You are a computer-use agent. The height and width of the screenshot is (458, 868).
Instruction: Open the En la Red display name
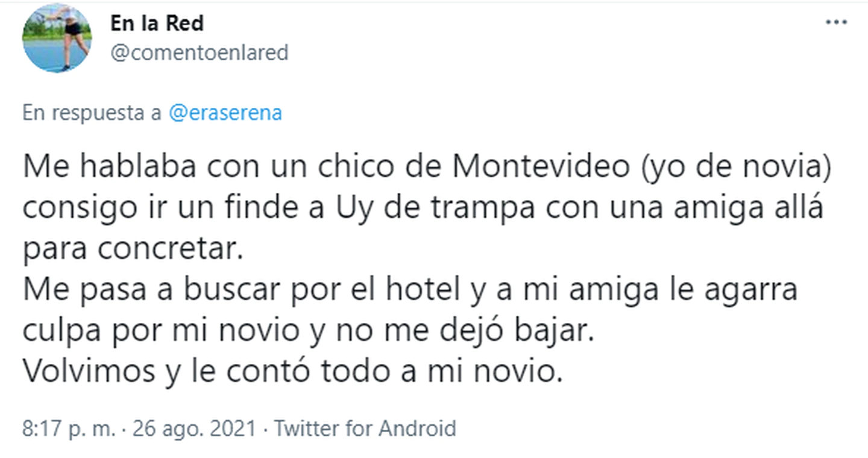tap(157, 24)
